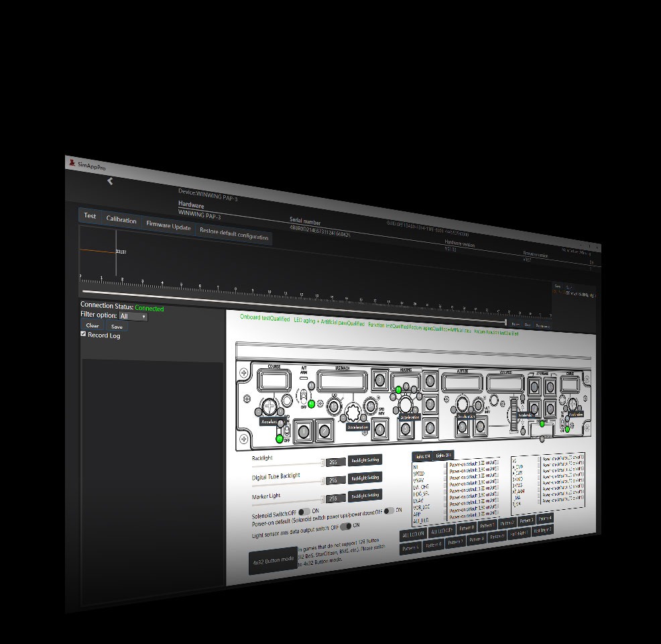661x644 pixels.
Task: Click the COURSE knob on left side
Action: point(269,405)
